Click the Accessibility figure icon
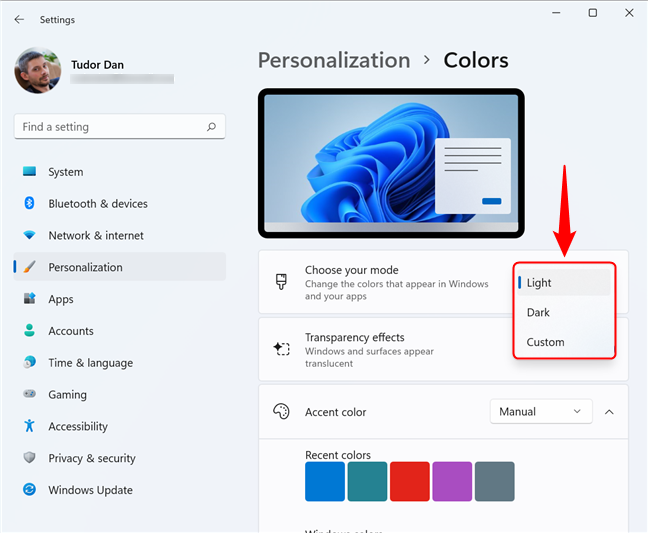This screenshot has width=648, height=533. click(29, 426)
